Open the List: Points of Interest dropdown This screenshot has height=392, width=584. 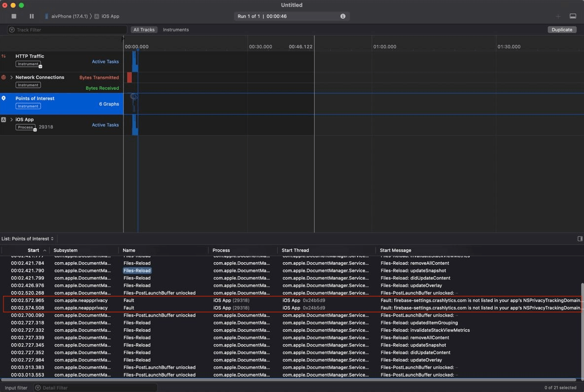pos(28,238)
